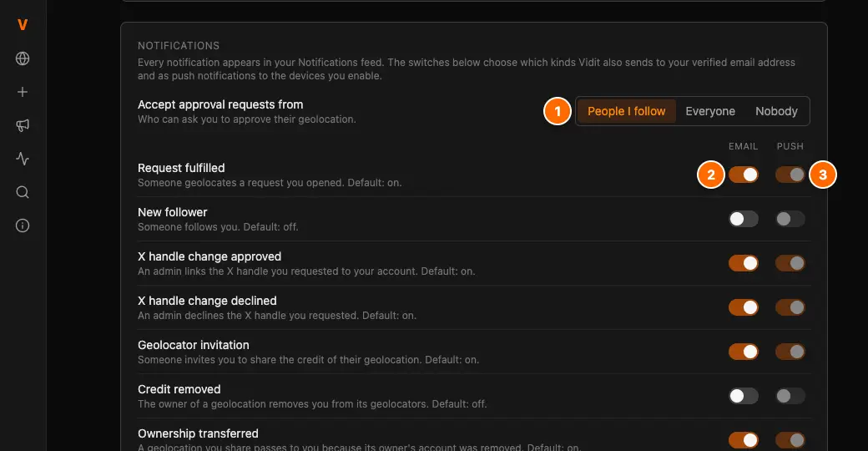Click the 'Credit removed' row title
Viewport: 868px width, 451px height.
[x=179, y=389]
